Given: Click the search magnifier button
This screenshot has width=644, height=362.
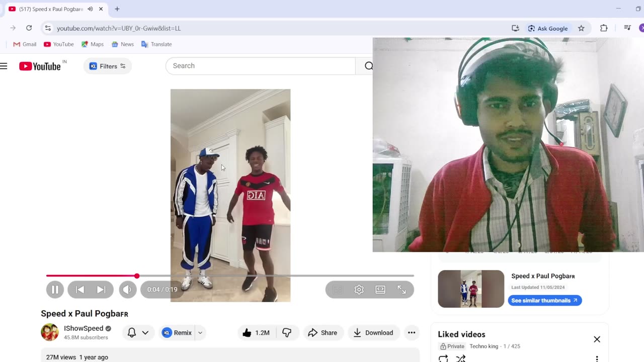Looking at the screenshot, I should (369, 66).
